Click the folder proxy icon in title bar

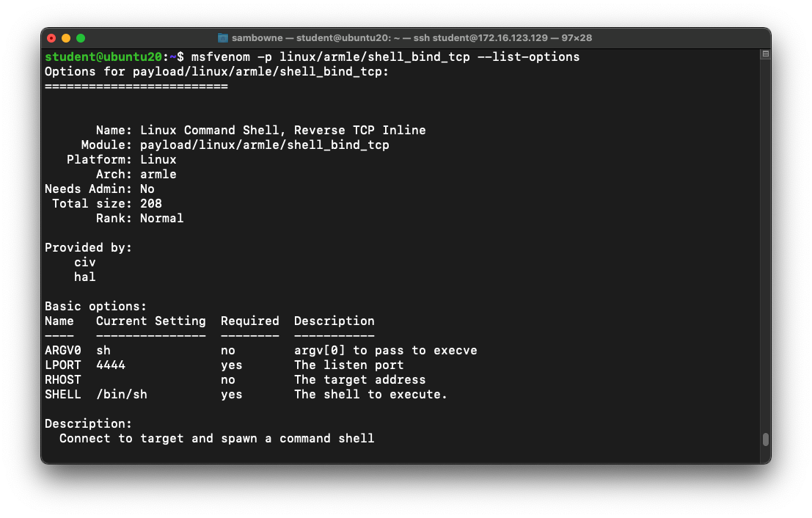coord(223,38)
